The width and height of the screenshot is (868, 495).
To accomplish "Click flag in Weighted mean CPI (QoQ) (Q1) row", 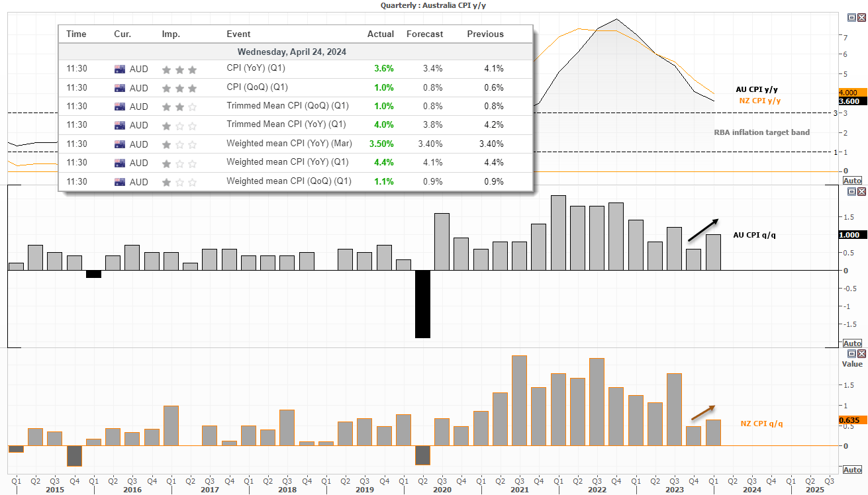I will pos(120,182).
